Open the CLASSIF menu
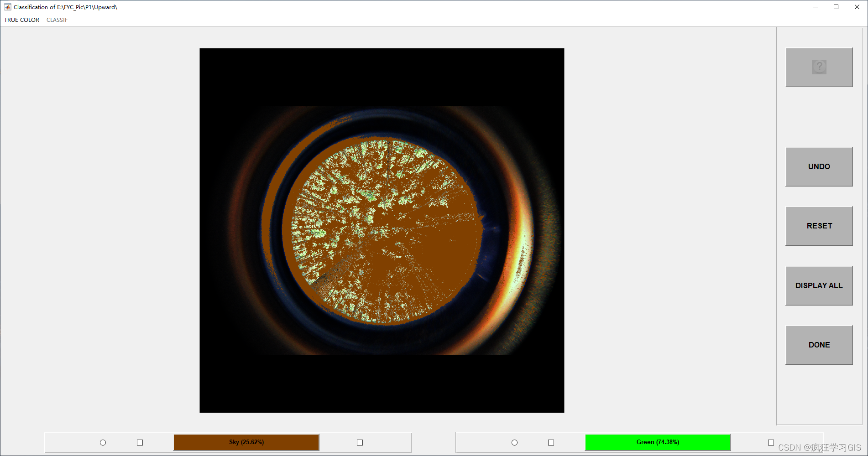The height and width of the screenshot is (456, 868). [x=57, y=20]
